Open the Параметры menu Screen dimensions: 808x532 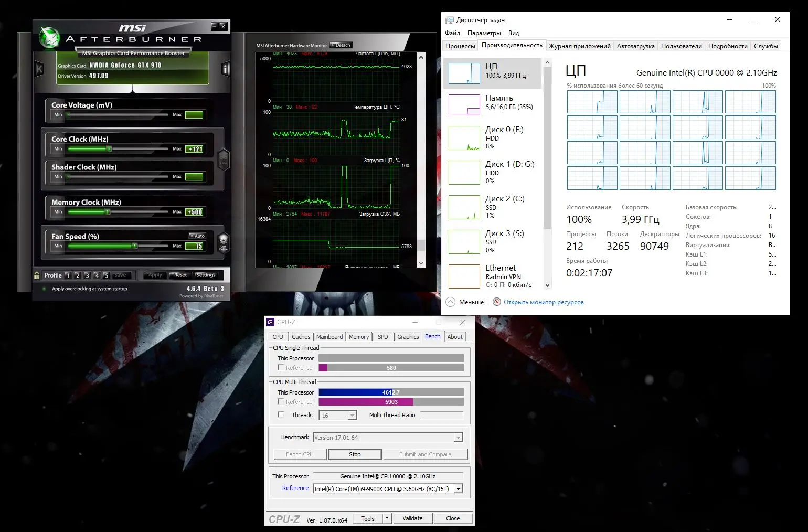point(484,33)
